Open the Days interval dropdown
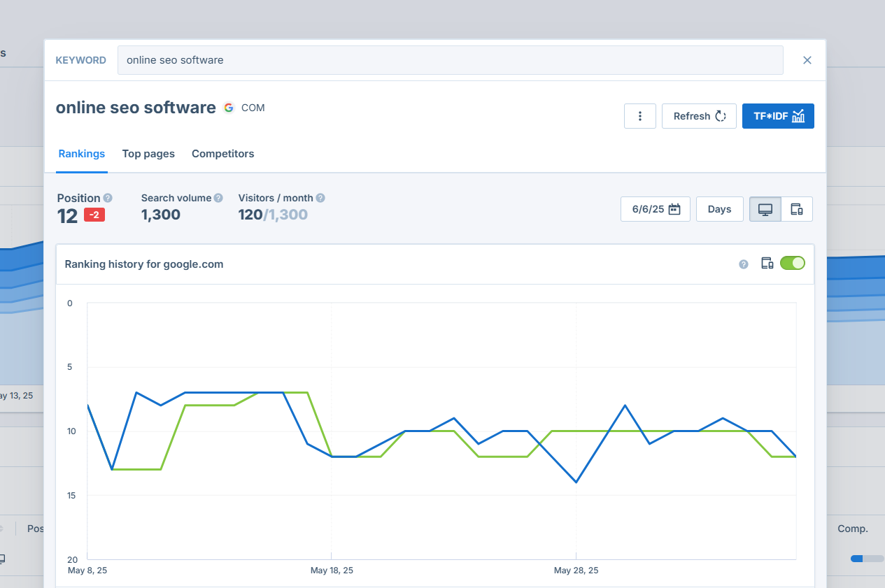The height and width of the screenshot is (588, 885). pyautogui.click(x=719, y=209)
